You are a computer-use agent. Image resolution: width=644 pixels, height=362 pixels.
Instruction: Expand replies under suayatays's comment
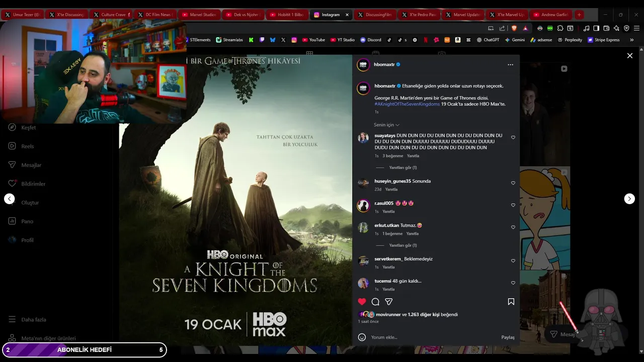[x=403, y=167]
